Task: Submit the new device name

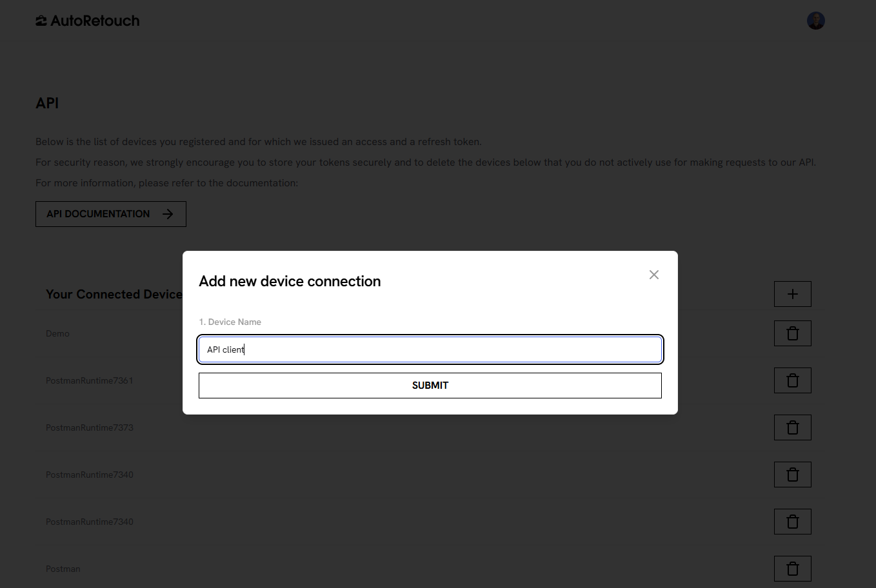Action: [x=430, y=386]
